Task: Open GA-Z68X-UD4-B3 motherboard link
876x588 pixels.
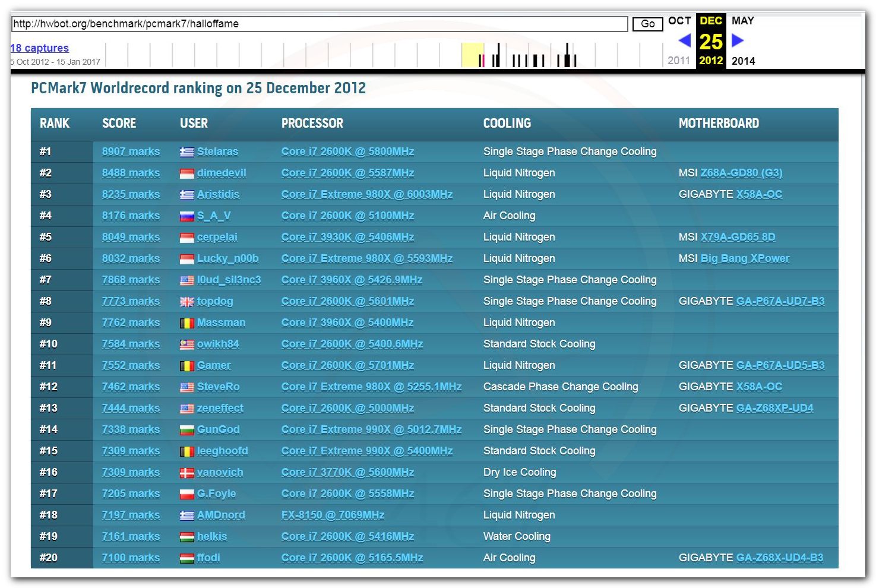Action: 780,558
